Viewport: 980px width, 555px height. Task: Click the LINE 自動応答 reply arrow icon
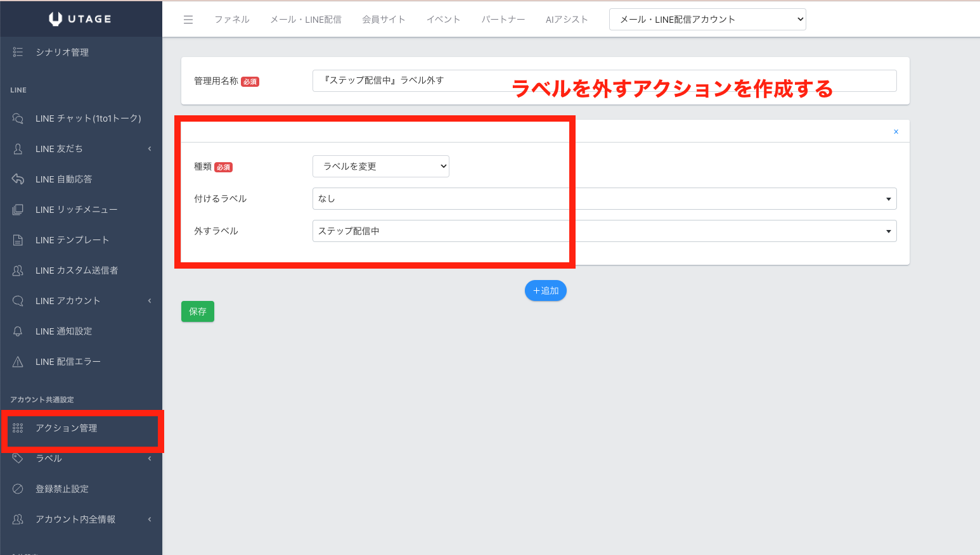tap(18, 179)
